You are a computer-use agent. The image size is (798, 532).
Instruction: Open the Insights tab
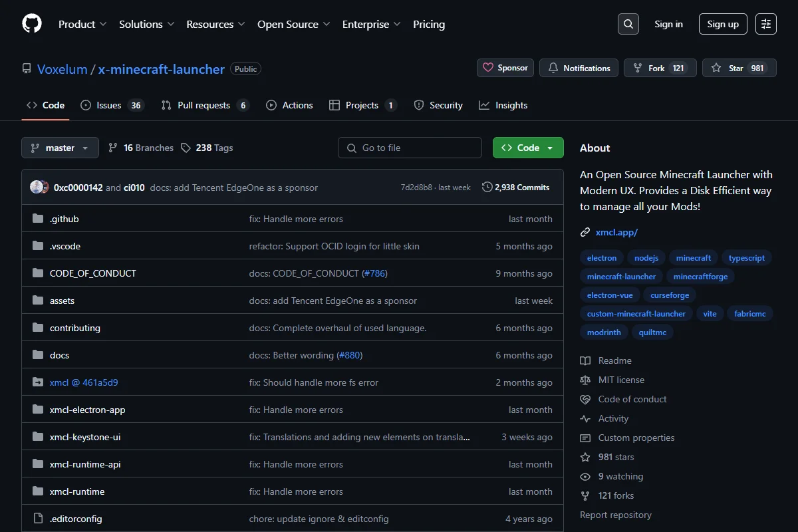point(503,105)
